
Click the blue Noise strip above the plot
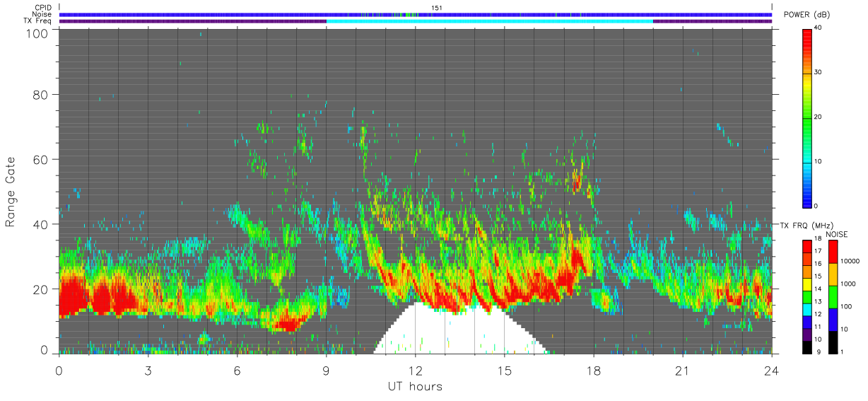[415, 14]
